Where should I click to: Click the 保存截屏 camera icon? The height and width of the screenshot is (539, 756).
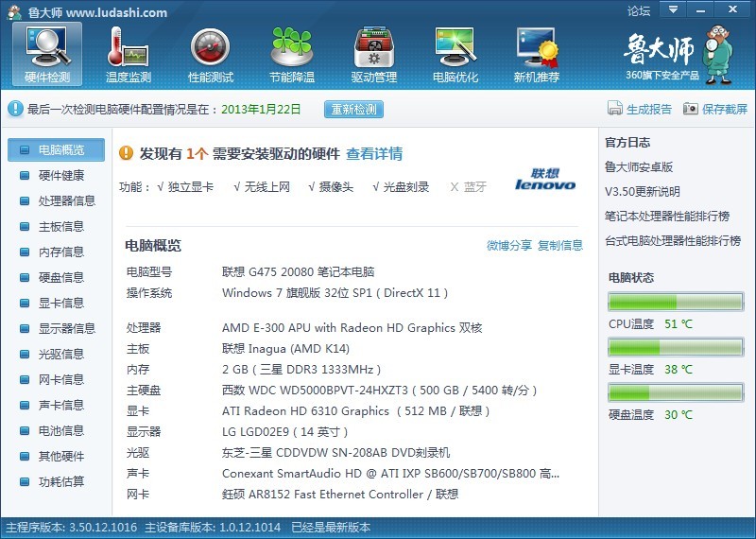tap(691, 109)
